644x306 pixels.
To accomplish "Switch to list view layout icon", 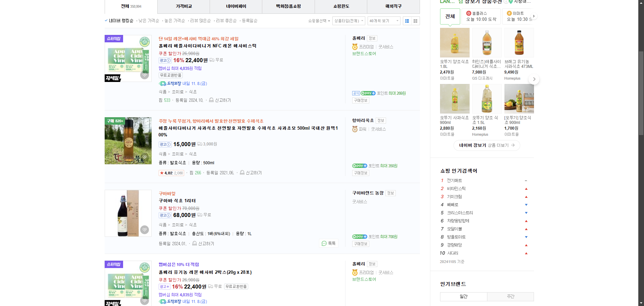I will pos(407,21).
